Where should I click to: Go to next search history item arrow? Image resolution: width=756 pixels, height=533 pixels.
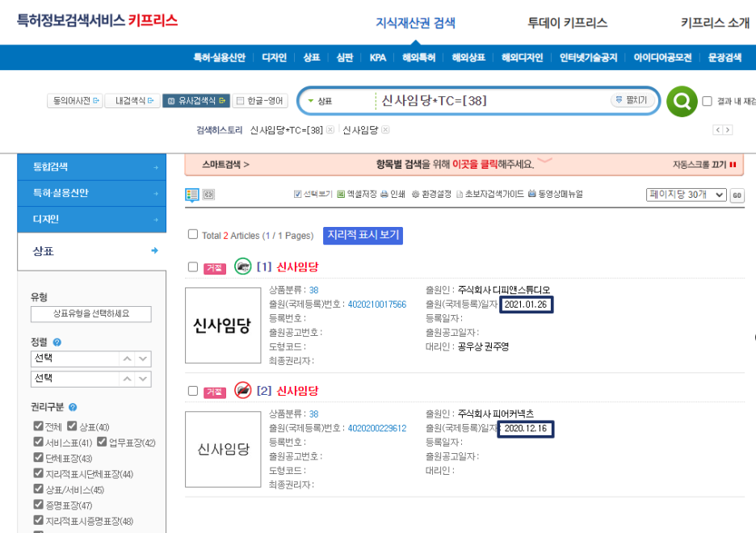(728, 130)
